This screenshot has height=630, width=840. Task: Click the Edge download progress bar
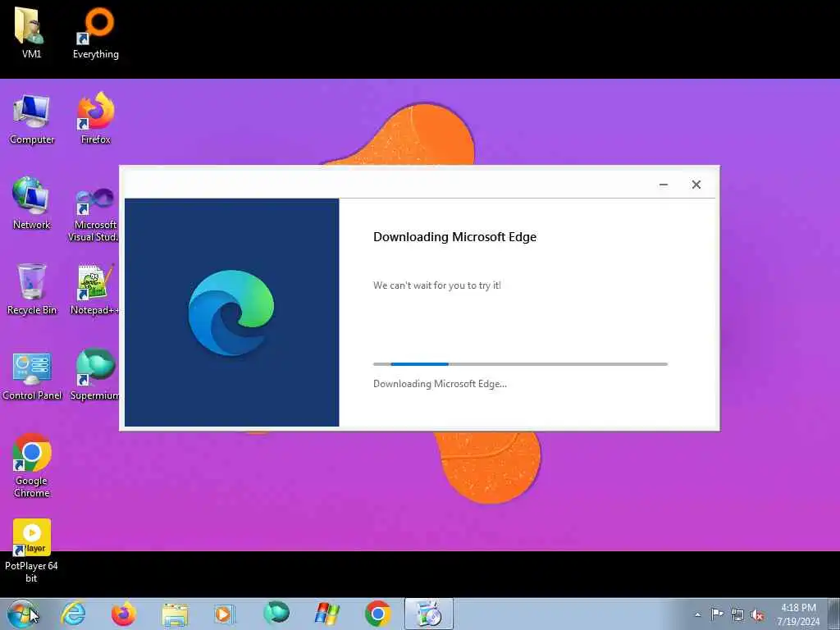[520, 364]
